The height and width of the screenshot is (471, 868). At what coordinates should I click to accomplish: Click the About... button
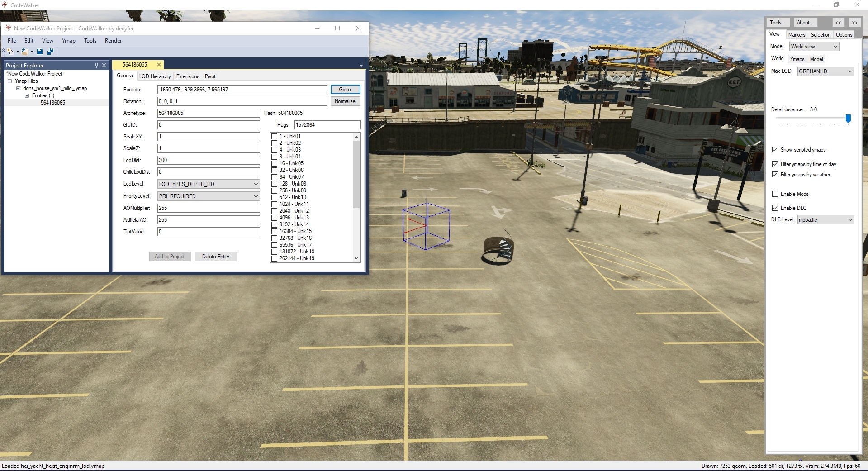806,23
